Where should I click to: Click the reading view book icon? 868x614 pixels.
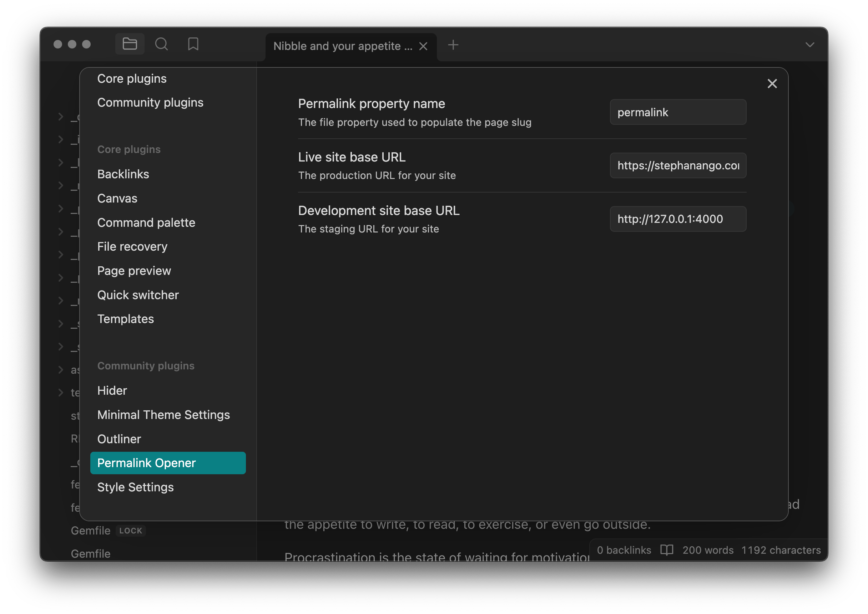(666, 550)
